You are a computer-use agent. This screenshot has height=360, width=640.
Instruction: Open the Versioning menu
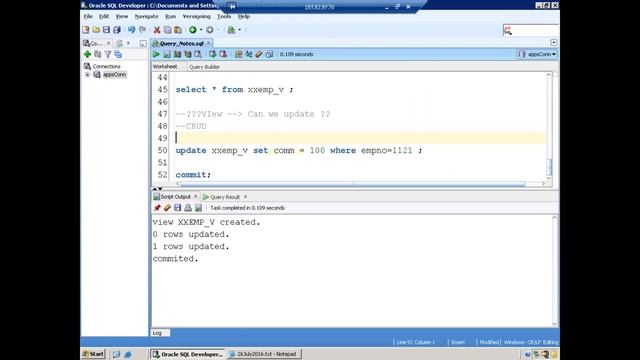(196, 16)
